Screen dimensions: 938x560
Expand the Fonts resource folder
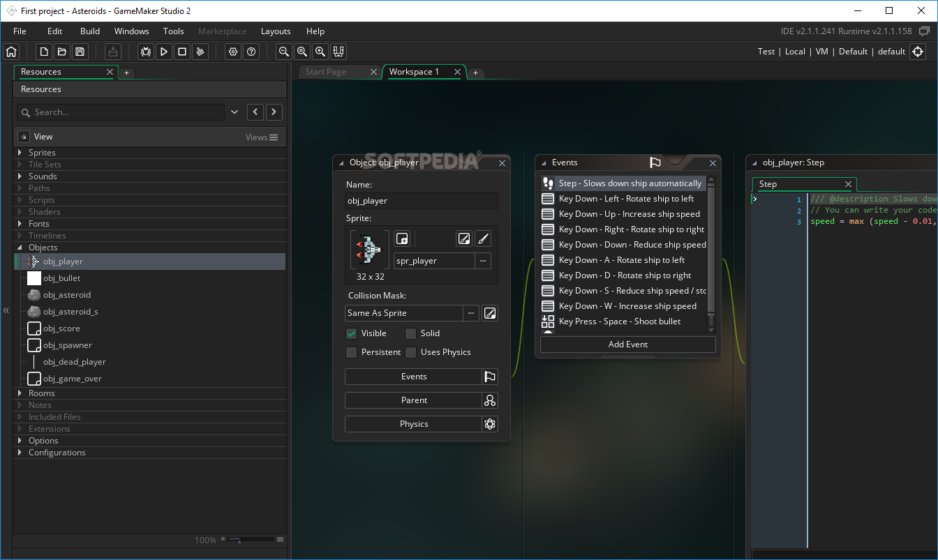[20, 224]
